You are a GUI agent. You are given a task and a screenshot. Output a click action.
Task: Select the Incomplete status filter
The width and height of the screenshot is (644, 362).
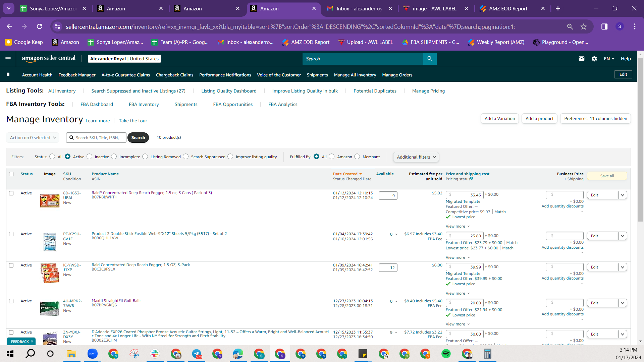[x=114, y=157]
